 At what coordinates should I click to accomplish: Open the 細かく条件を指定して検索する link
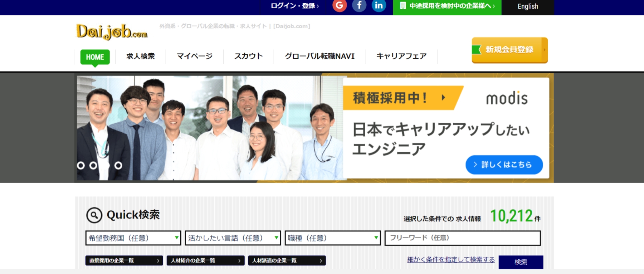tap(451, 260)
